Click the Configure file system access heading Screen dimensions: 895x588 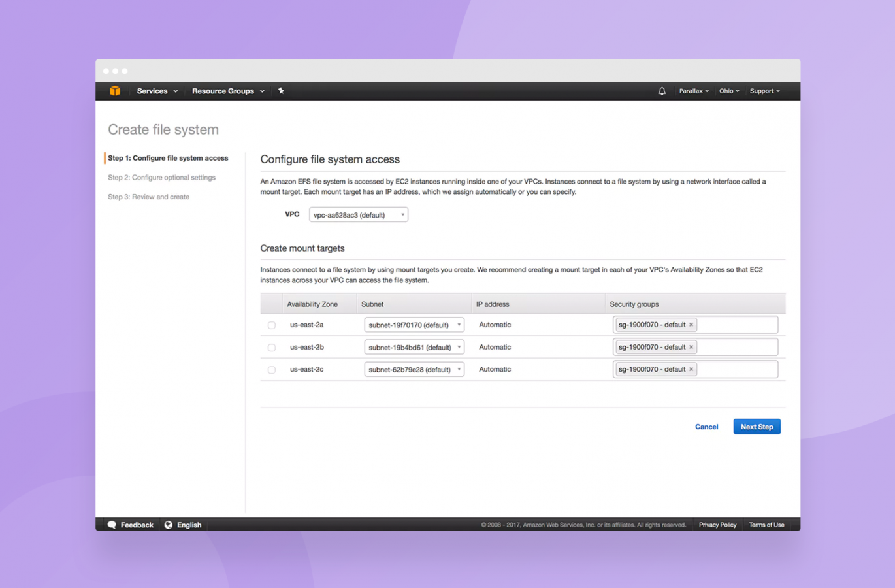pyautogui.click(x=330, y=159)
